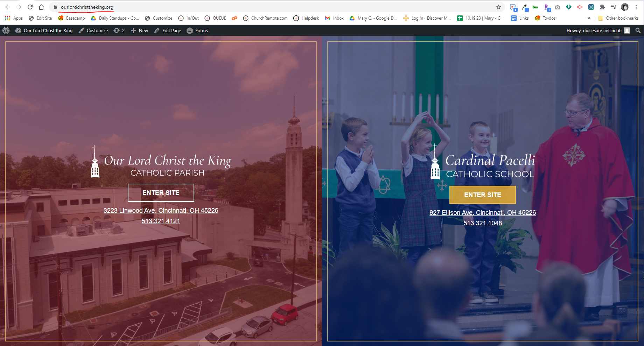Image resolution: width=644 pixels, height=346 pixels.
Task: Open the Apps grid shortcut
Action: coord(14,18)
